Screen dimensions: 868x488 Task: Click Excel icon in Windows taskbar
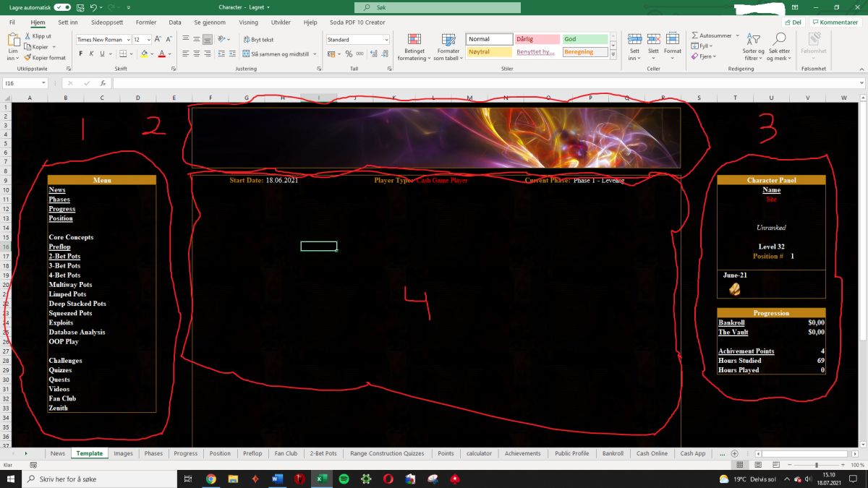[x=321, y=479]
